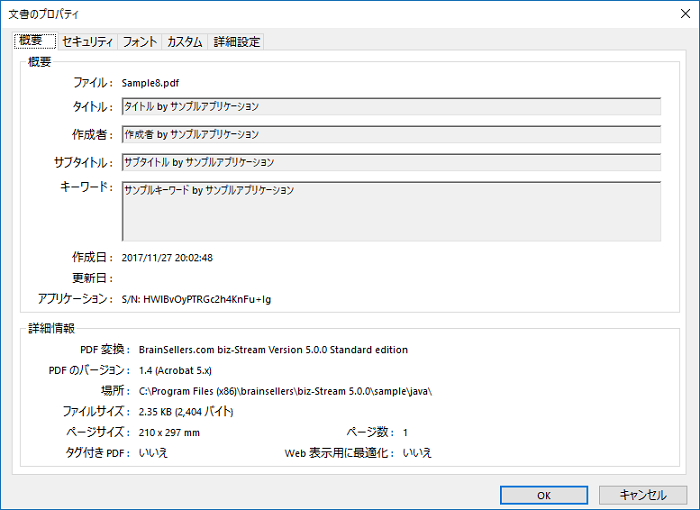
Task: Select the file name Sample8.pdf
Action: 150,83
